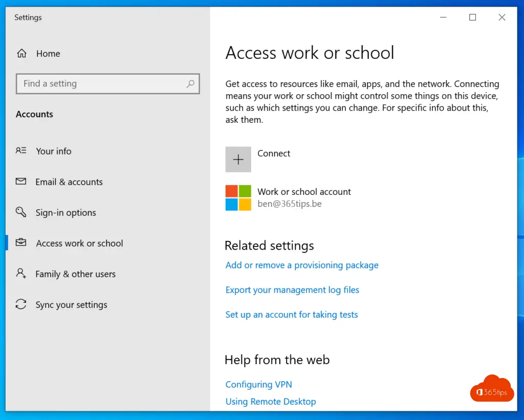Click the Sync your settings arrows icon
Image resolution: width=524 pixels, height=420 pixels.
tap(20, 304)
